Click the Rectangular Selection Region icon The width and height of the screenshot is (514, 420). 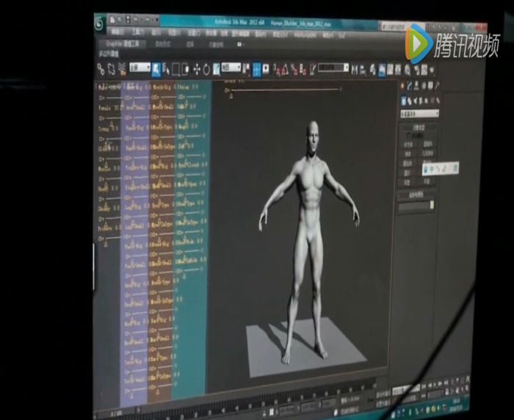point(175,70)
